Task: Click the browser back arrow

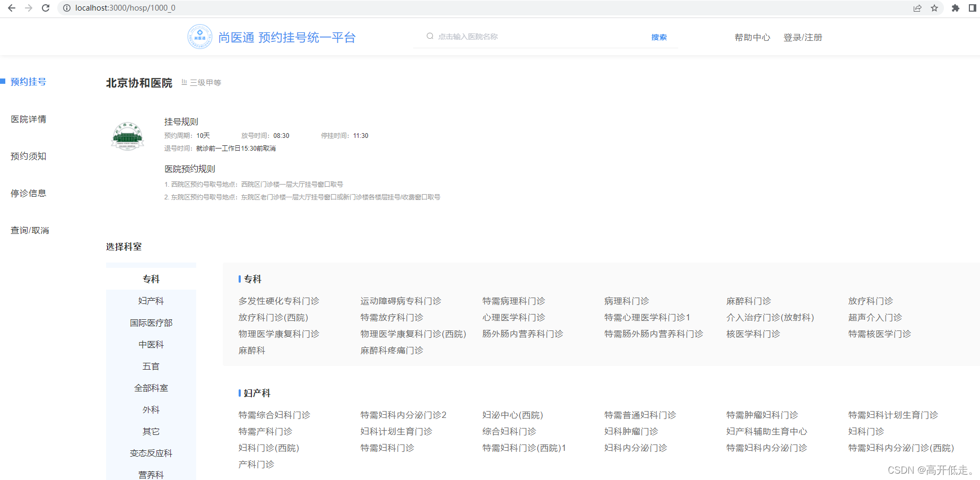Action: [12, 8]
